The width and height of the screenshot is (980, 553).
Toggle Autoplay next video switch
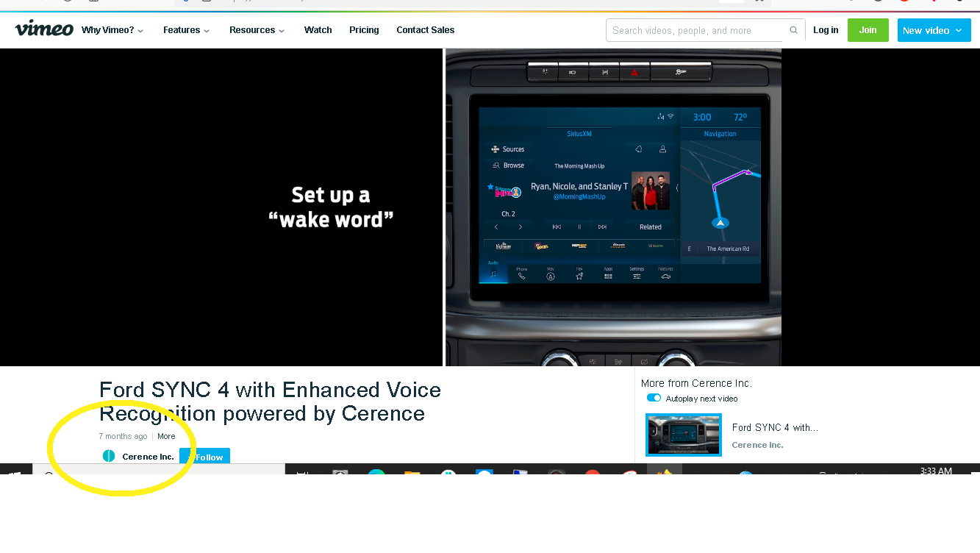[654, 398]
